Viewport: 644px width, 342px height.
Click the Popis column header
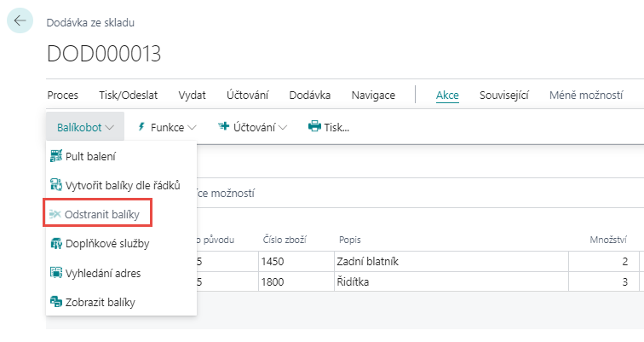coord(349,240)
